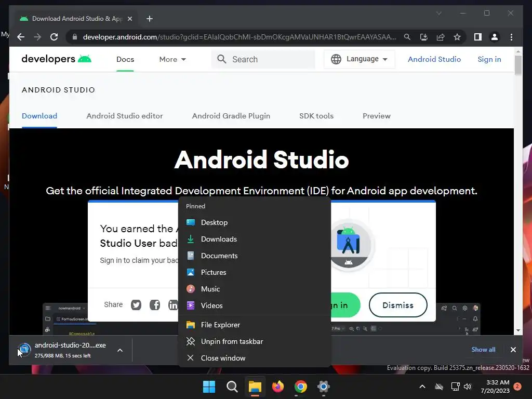
Task: Launch File Explorer from the jump list
Action: [x=255, y=325]
